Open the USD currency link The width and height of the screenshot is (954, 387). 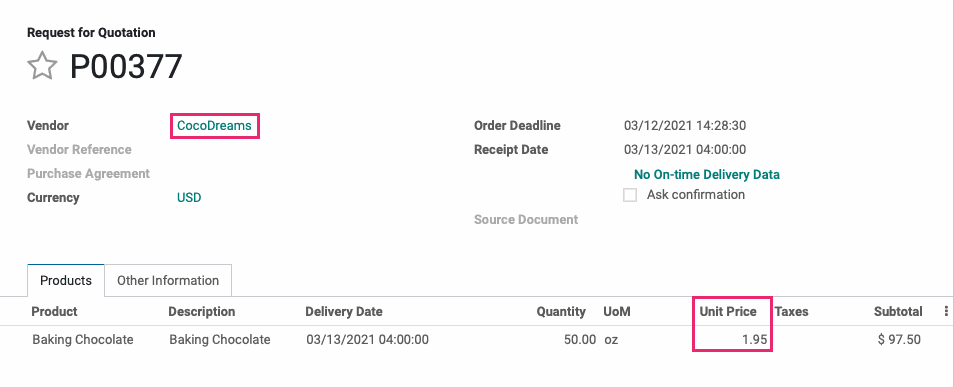click(189, 198)
